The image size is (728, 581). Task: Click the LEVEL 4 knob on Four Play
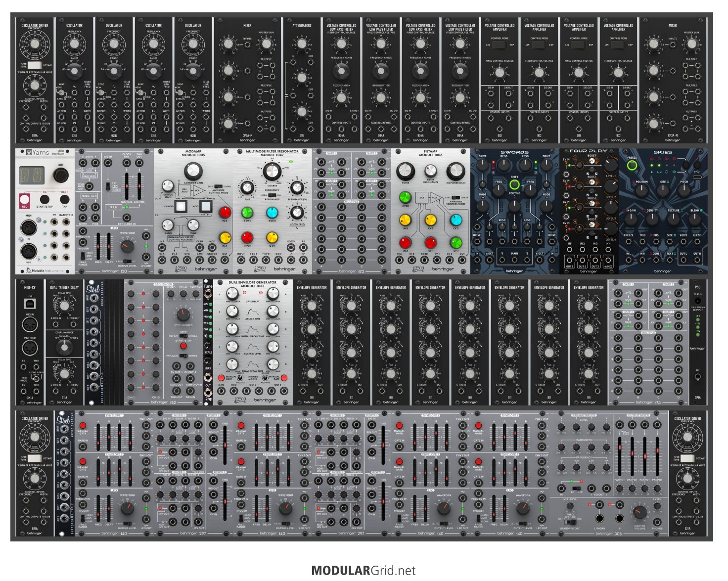pos(611,228)
